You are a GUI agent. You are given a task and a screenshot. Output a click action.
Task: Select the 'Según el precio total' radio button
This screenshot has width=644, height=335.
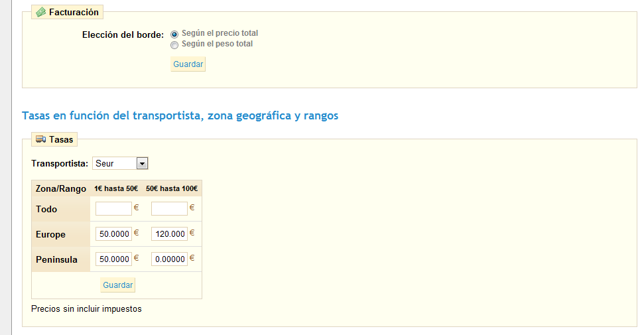point(174,34)
